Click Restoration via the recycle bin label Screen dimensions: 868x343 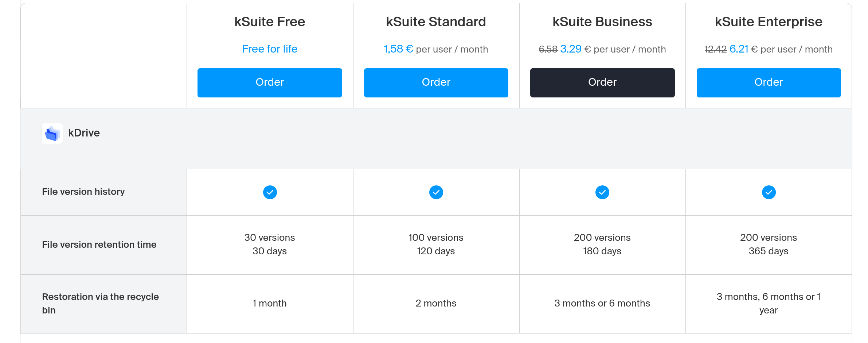coord(100,303)
